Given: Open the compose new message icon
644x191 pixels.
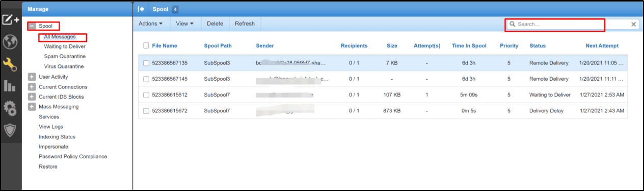Looking at the screenshot, I should point(10,20).
